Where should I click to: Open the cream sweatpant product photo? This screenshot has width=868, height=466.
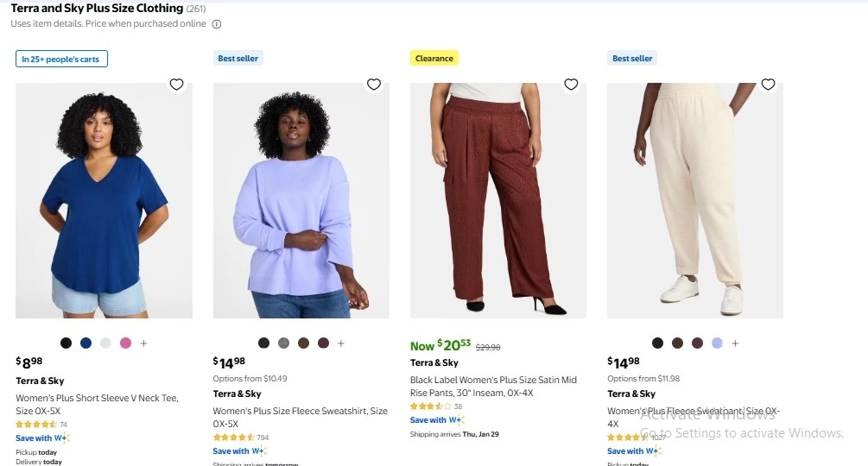[x=694, y=200]
